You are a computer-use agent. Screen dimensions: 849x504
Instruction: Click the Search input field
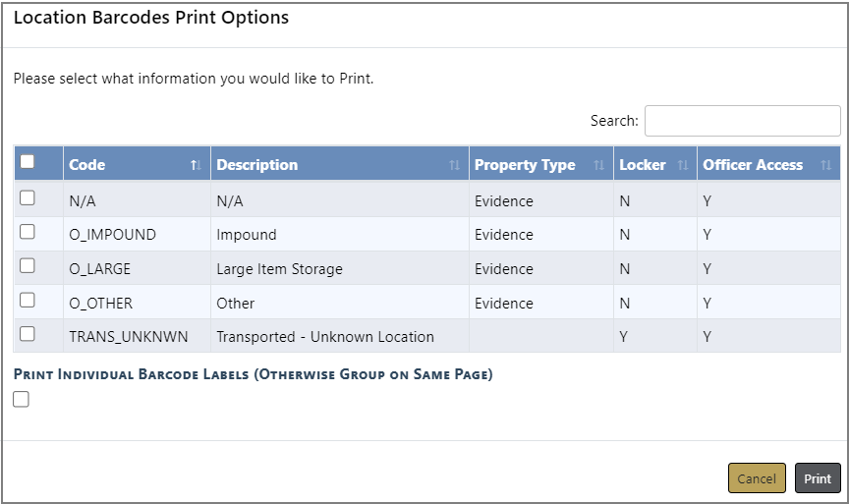pyautogui.click(x=742, y=121)
